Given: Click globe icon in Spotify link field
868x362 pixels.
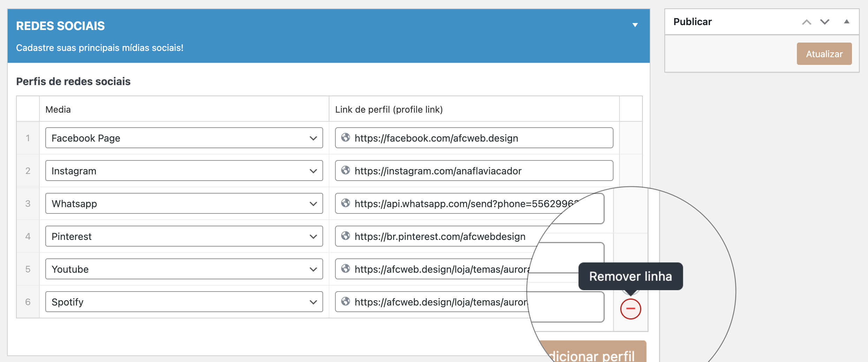Looking at the screenshot, I should click(345, 301).
